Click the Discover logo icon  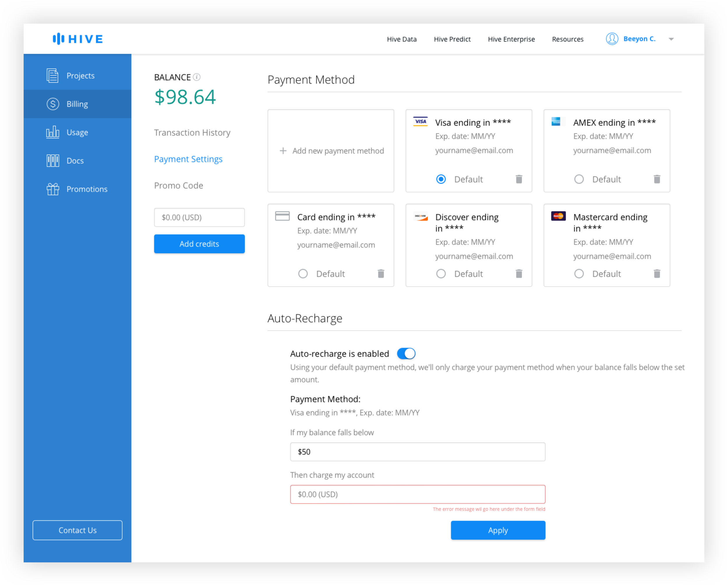click(x=420, y=216)
